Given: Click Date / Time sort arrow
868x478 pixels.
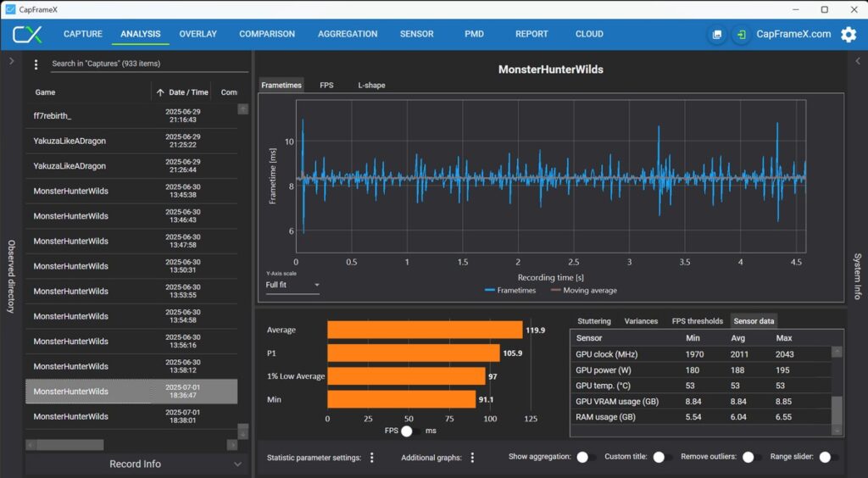Looking at the screenshot, I should (160, 92).
